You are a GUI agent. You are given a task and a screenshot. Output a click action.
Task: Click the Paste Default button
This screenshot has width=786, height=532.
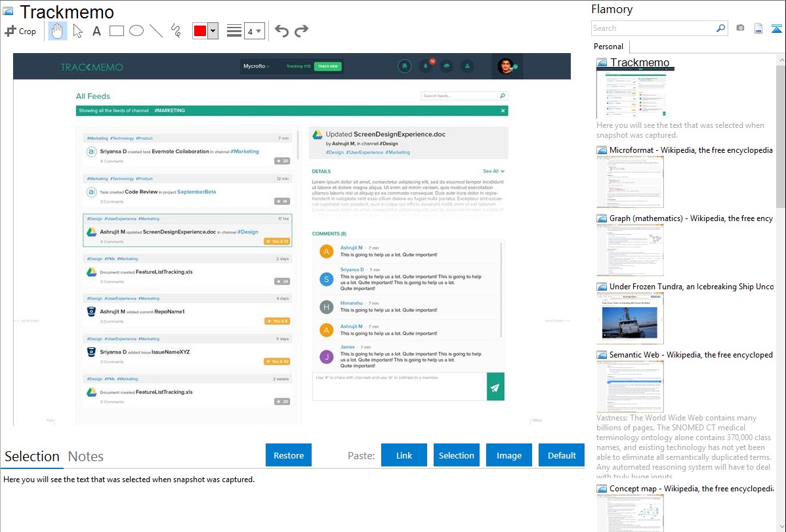pyautogui.click(x=562, y=455)
